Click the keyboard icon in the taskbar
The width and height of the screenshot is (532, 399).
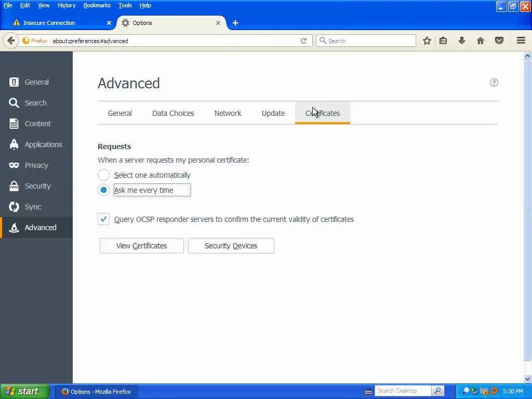click(368, 392)
